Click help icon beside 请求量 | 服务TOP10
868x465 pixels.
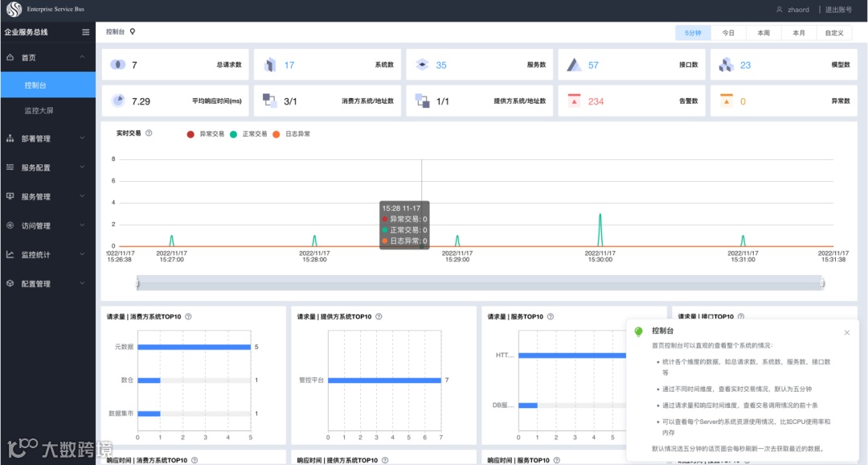click(x=551, y=316)
